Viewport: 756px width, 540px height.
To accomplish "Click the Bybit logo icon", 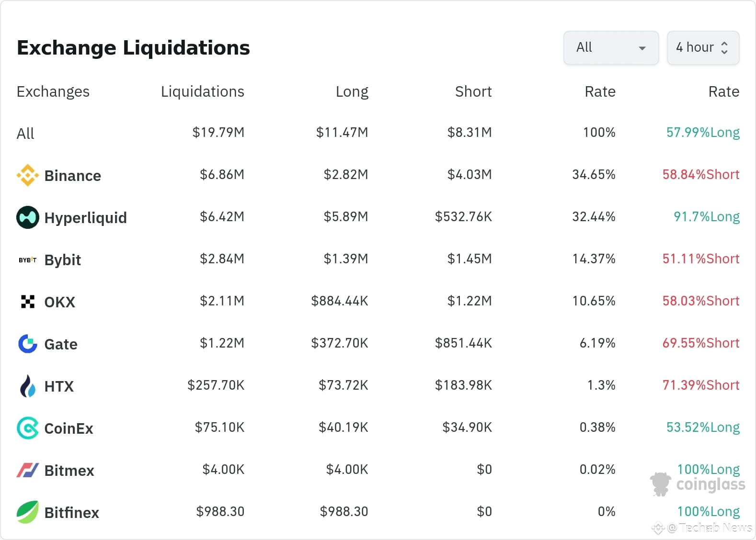I will (28, 260).
